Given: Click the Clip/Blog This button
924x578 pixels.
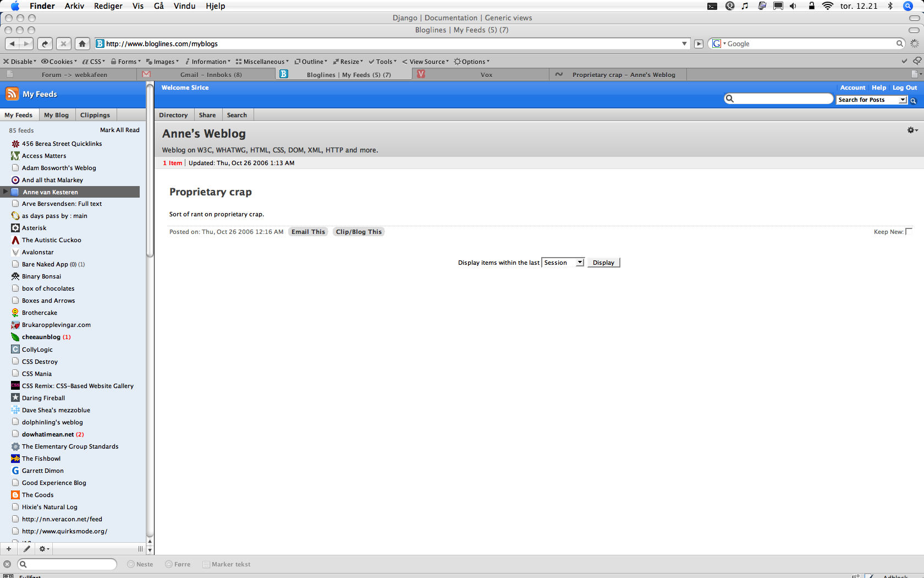Looking at the screenshot, I should pyautogui.click(x=359, y=232).
